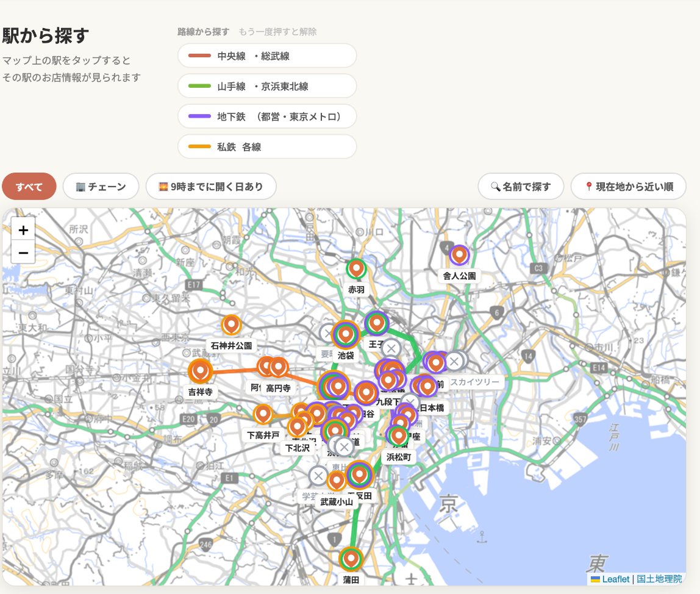This screenshot has width=700, height=594.
Task: Zoom in the map with plus button
Action: pos(23,230)
